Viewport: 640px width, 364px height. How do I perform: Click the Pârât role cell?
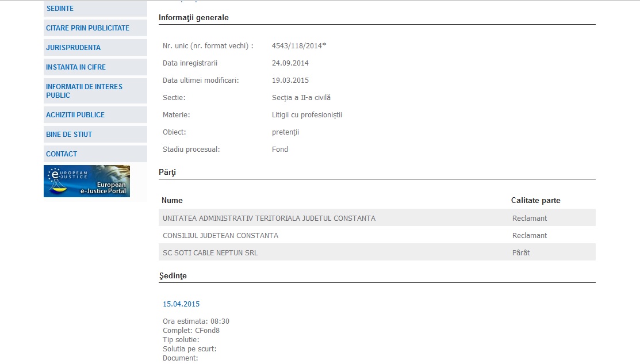(x=521, y=253)
